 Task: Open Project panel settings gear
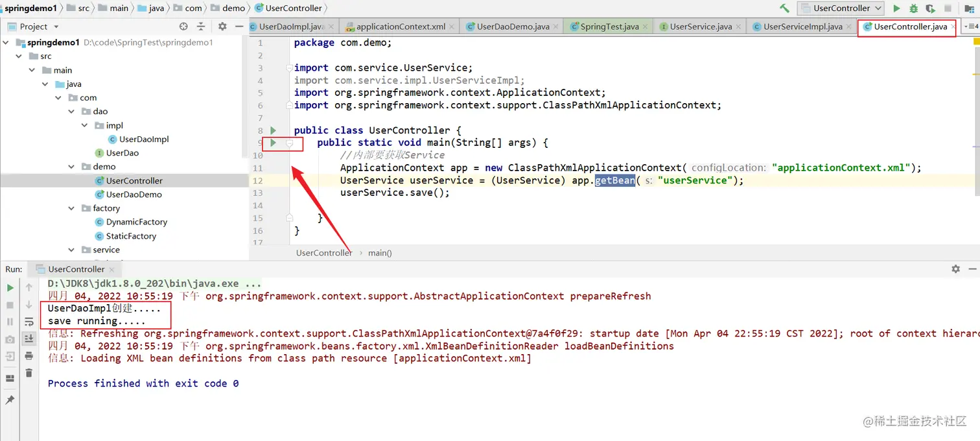222,27
